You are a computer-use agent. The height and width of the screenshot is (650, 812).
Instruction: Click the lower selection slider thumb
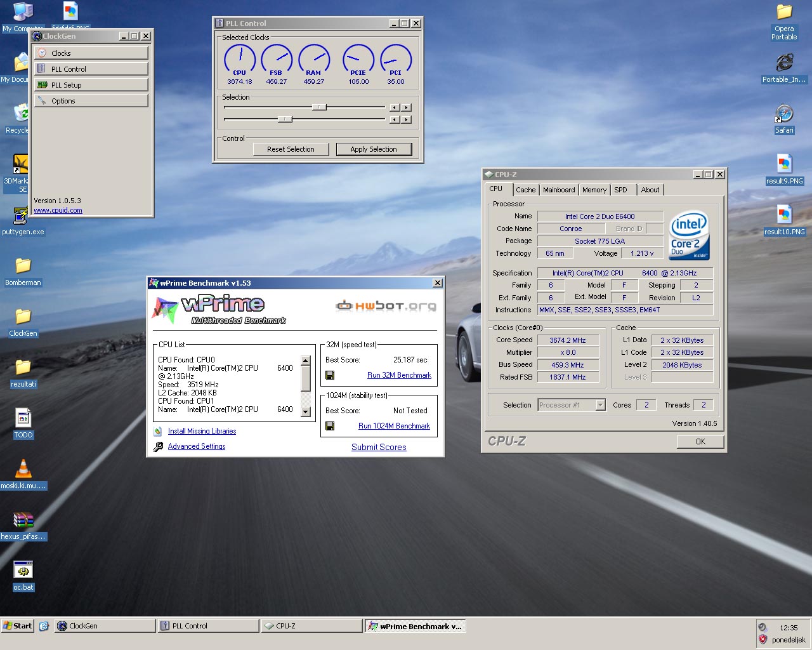click(285, 119)
